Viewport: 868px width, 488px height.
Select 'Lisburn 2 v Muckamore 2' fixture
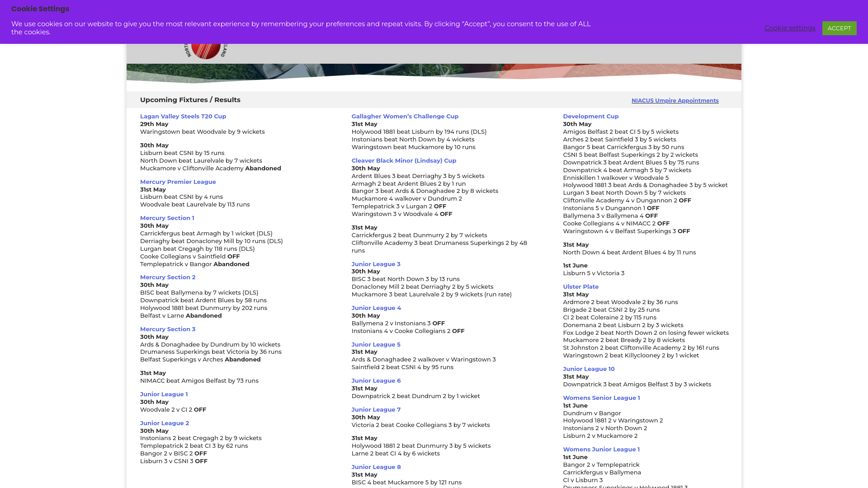pos(600,436)
